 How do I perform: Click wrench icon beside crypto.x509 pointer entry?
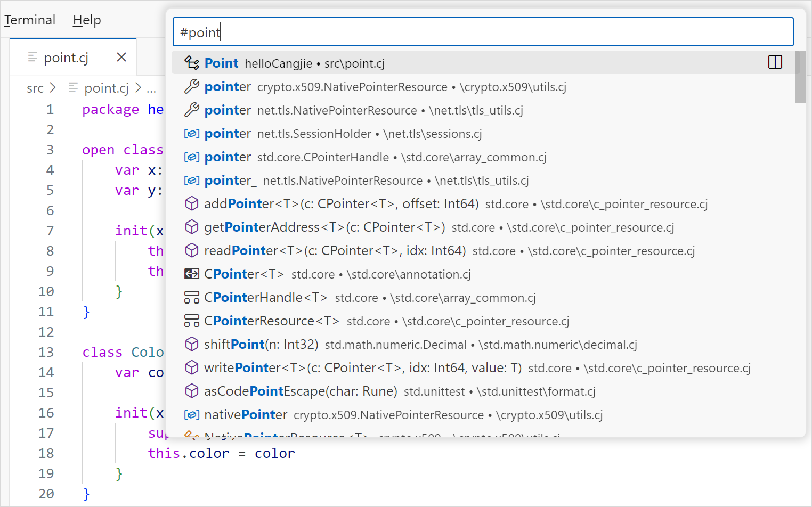tap(192, 86)
